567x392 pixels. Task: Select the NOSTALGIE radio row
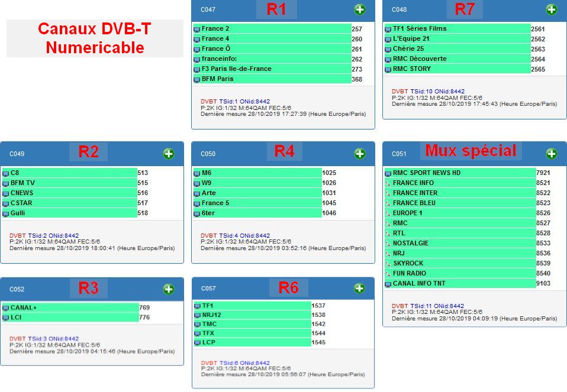460,243
